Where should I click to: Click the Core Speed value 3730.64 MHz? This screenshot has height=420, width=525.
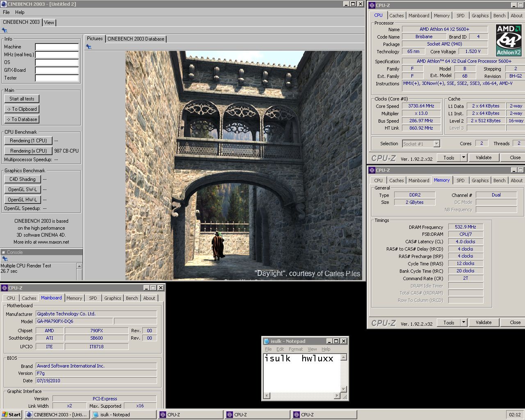[421, 106]
